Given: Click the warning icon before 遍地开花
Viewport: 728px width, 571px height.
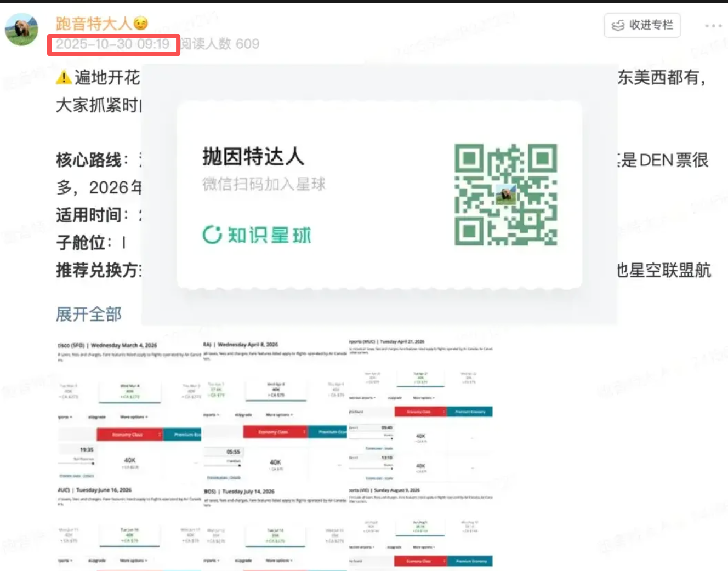Looking at the screenshot, I should pos(63,78).
